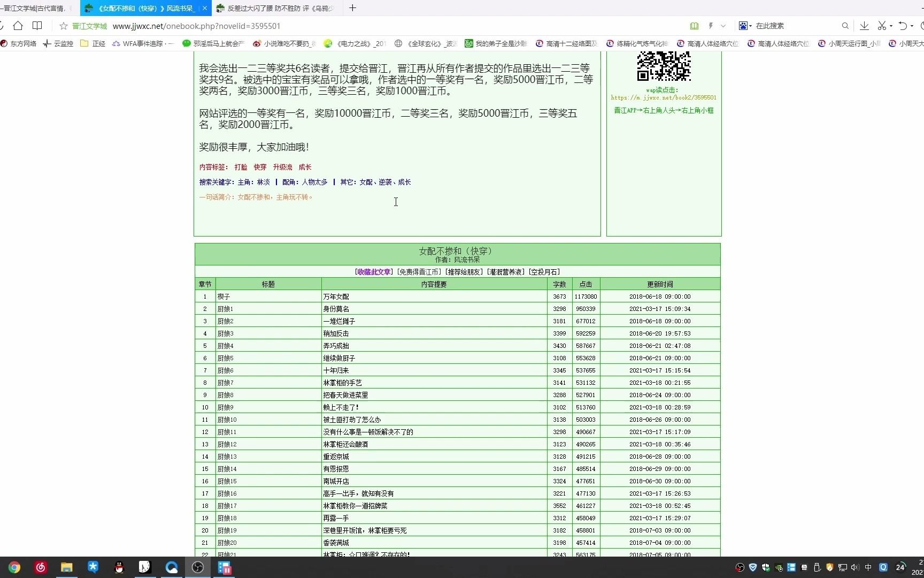Open File Explorer from the taskbar
Image resolution: width=924 pixels, height=578 pixels.
coord(66,568)
